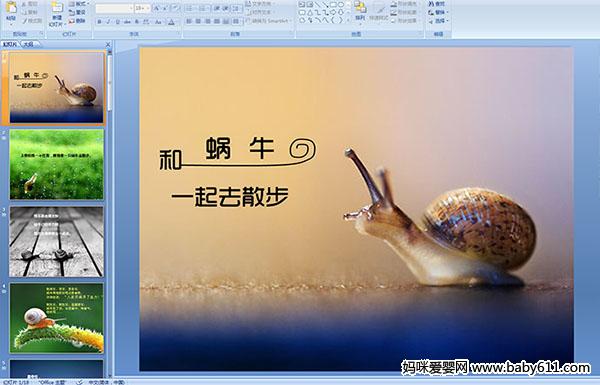Image resolution: width=600 pixels, height=385 pixels.
Task: Click the Change Case Aa icon
Action: [x=158, y=22]
